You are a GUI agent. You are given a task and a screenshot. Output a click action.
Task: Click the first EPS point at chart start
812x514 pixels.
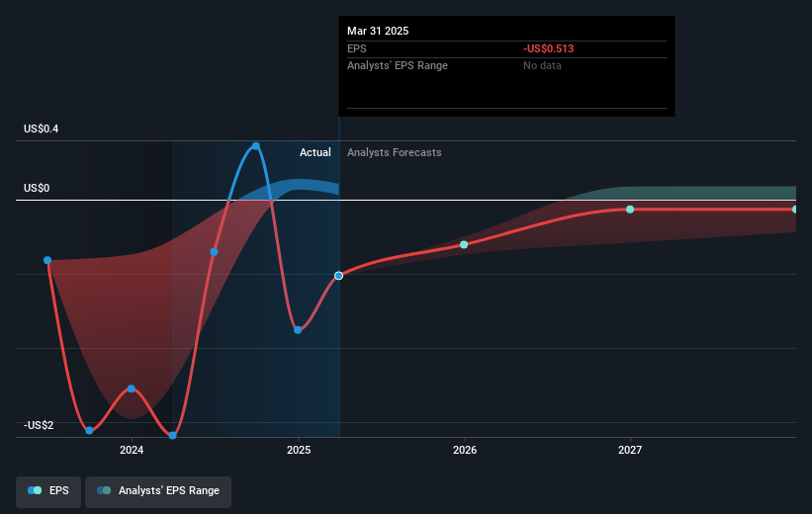pos(47,260)
